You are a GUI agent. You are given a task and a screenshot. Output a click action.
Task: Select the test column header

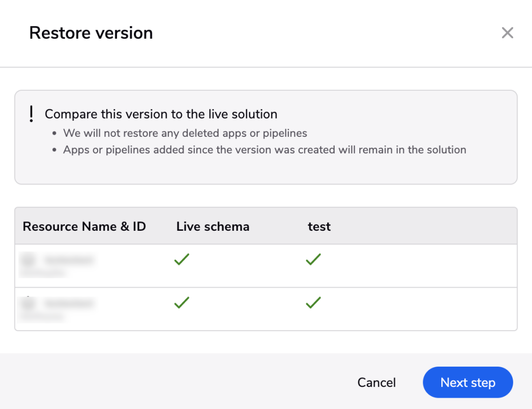click(x=319, y=227)
